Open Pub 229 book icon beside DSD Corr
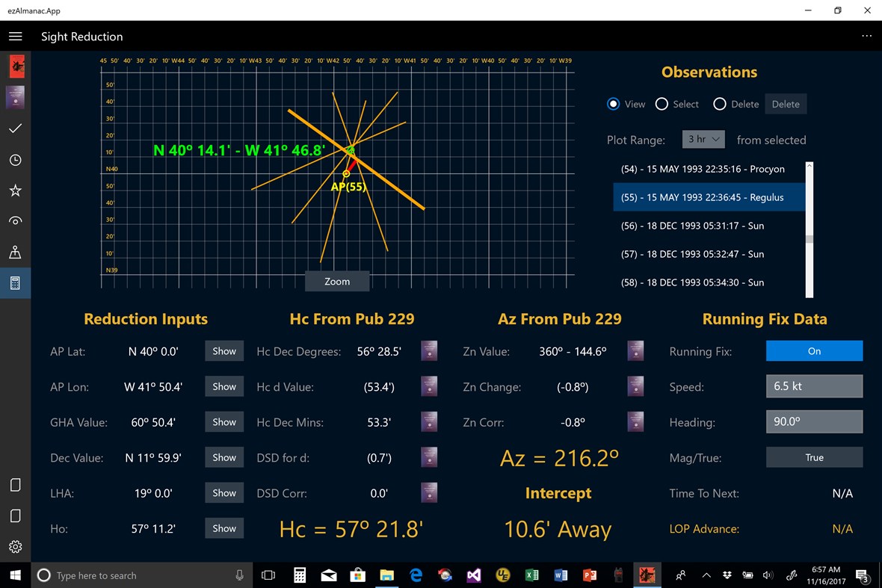This screenshot has height=588, width=882. [429, 492]
